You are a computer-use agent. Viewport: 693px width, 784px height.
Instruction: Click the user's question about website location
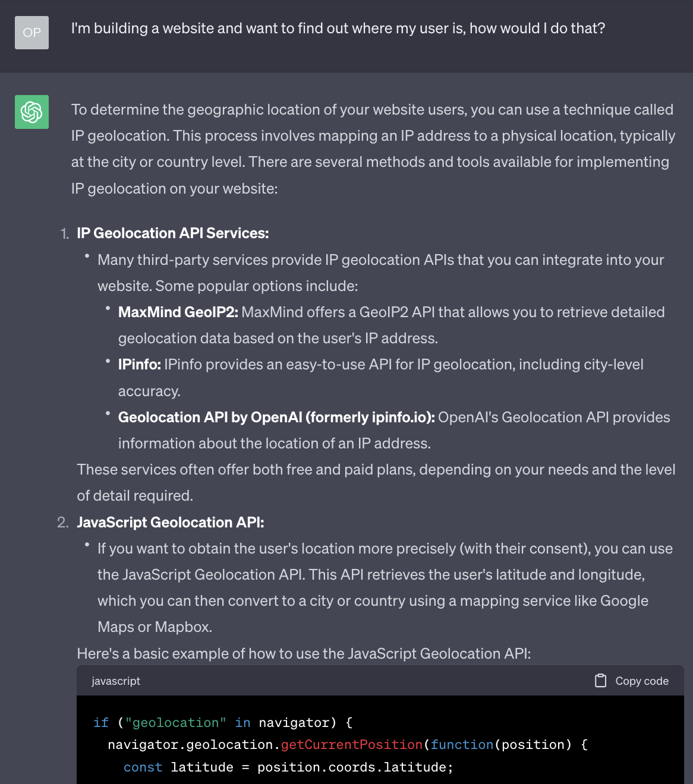[338, 29]
